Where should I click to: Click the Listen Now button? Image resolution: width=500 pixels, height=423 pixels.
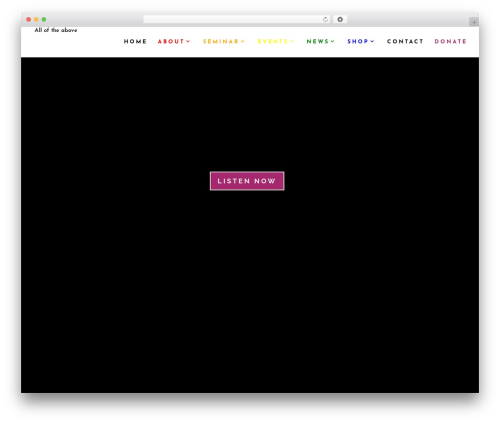[247, 181]
